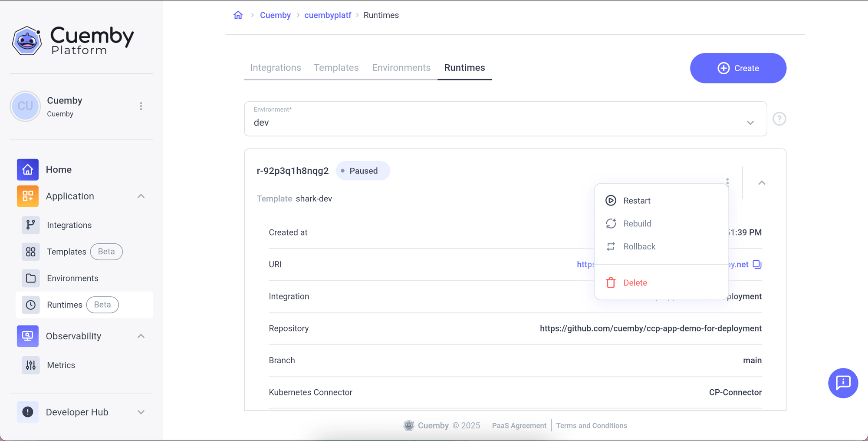Open the Terms and Conditions link
This screenshot has width=868, height=441.
tap(591, 426)
